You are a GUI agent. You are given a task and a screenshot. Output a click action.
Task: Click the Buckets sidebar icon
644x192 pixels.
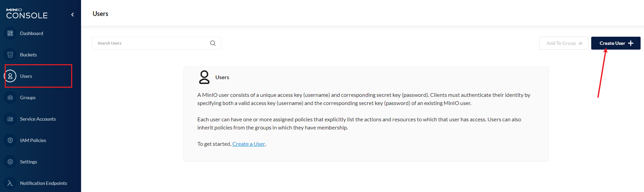[10, 55]
